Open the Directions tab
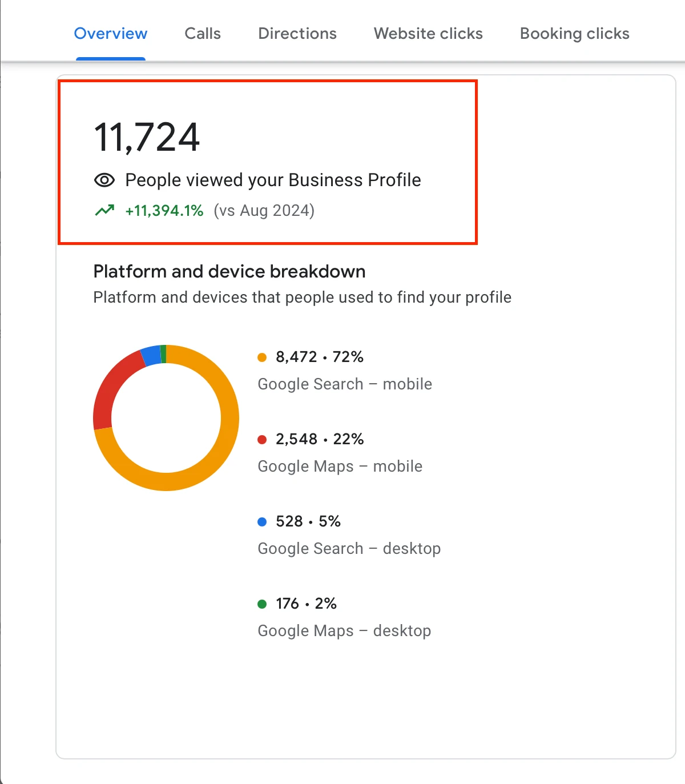685x784 pixels. click(x=297, y=34)
